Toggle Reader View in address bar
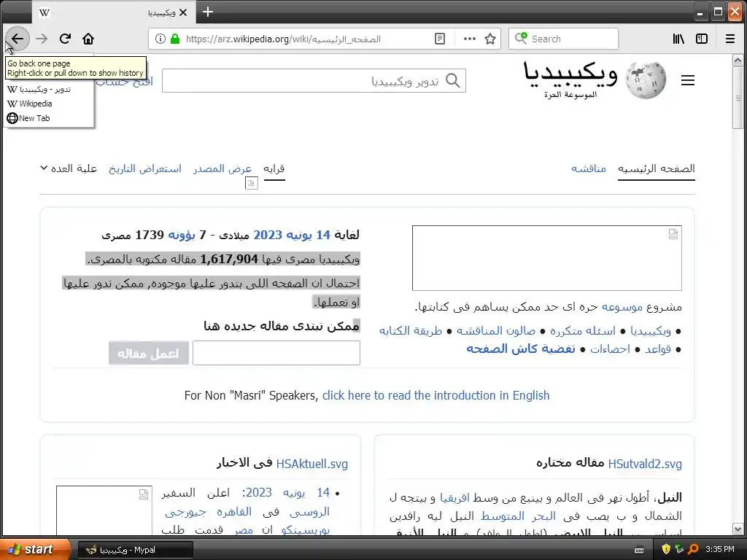The width and height of the screenshot is (747, 560). tap(440, 39)
